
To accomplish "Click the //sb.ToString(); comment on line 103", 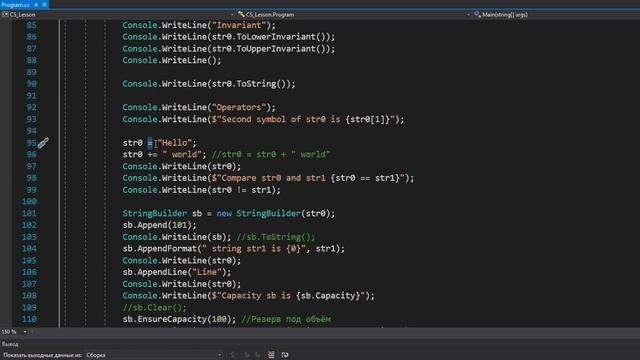I will click(276, 237).
